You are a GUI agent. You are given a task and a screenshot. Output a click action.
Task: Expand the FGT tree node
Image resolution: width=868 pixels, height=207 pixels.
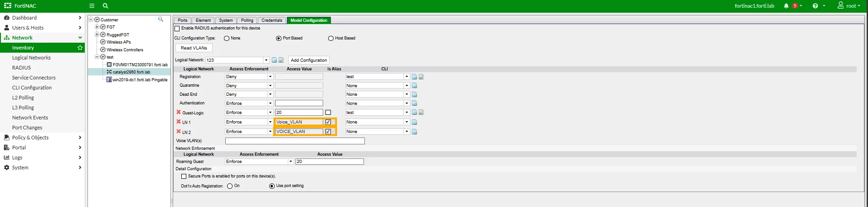(x=97, y=27)
